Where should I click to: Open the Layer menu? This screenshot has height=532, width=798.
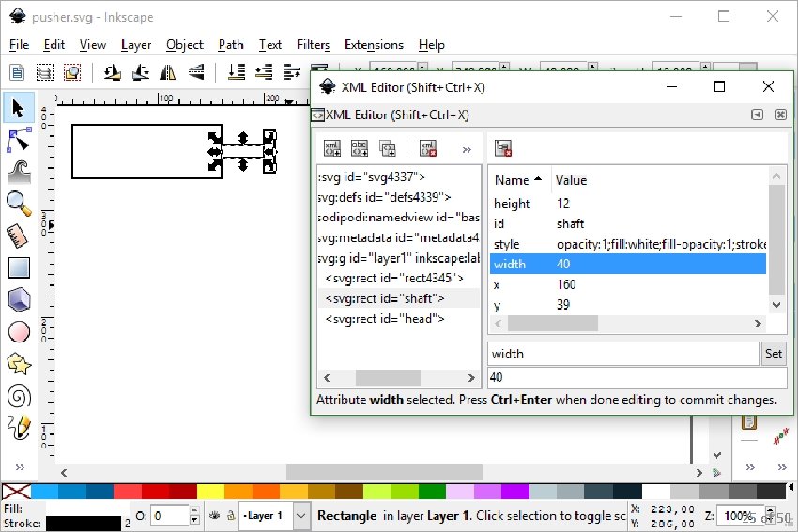pos(136,45)
